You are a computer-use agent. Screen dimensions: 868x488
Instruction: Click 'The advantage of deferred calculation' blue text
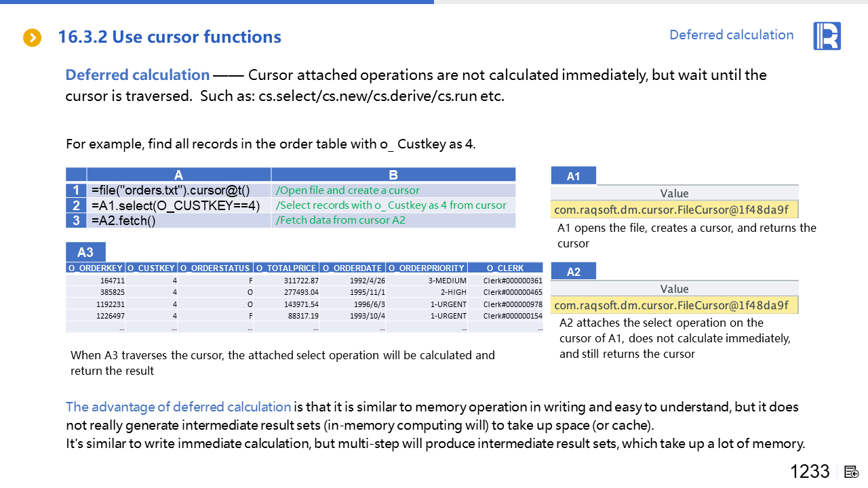[x=178, y=407]
